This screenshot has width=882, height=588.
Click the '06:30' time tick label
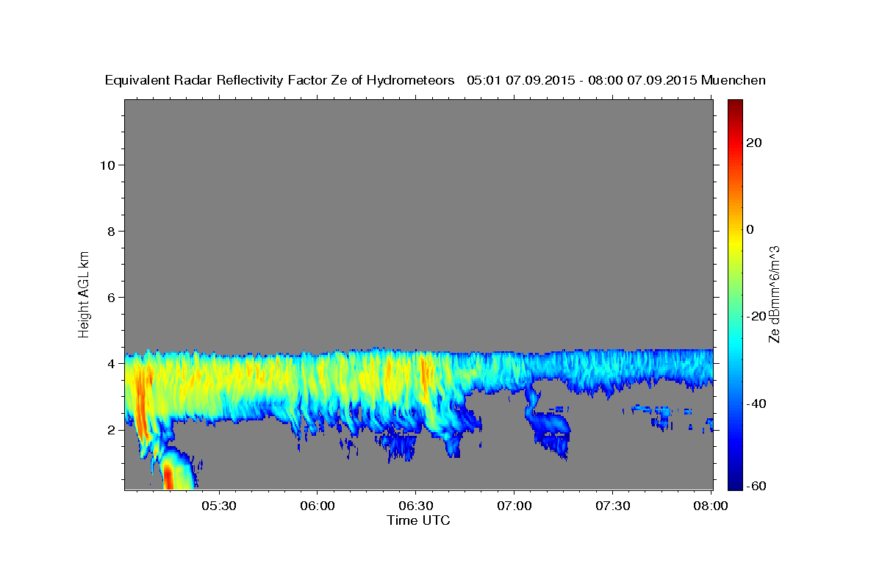point(415,506)
